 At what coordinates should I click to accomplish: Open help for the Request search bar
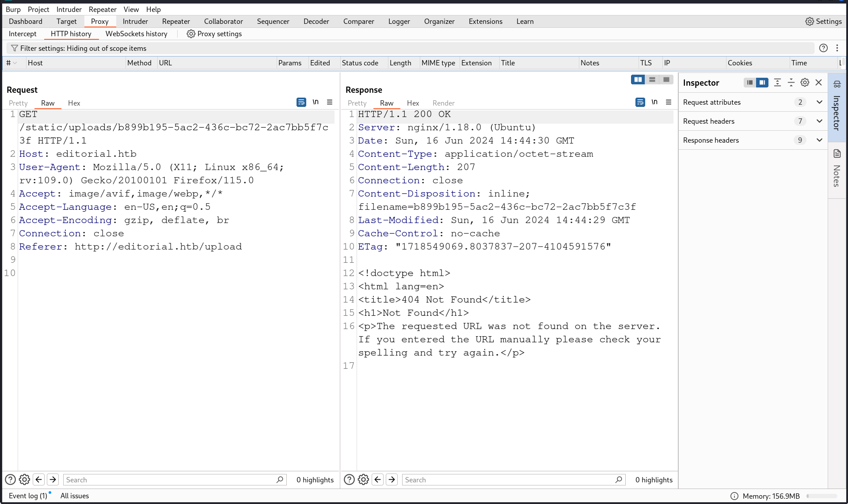(10, 479)
